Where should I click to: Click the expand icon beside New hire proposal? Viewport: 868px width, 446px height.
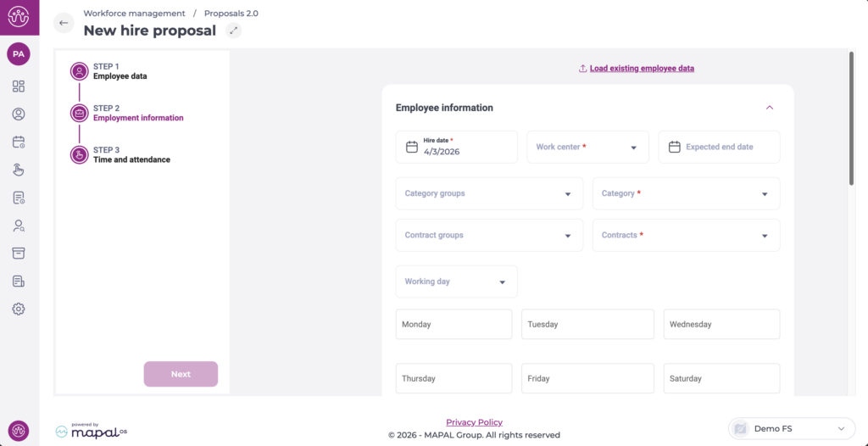234,31
